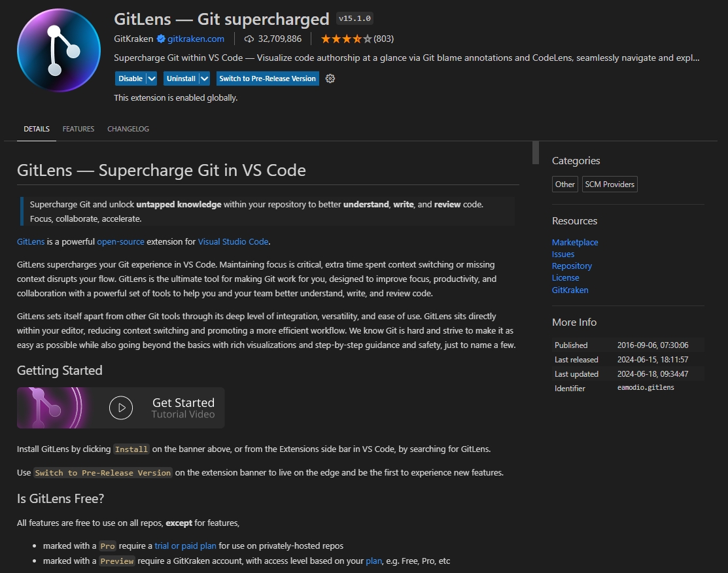This screenshot has height=573, width=728.
Task: Click the (803) ratings count
Action: coord(383,39)
